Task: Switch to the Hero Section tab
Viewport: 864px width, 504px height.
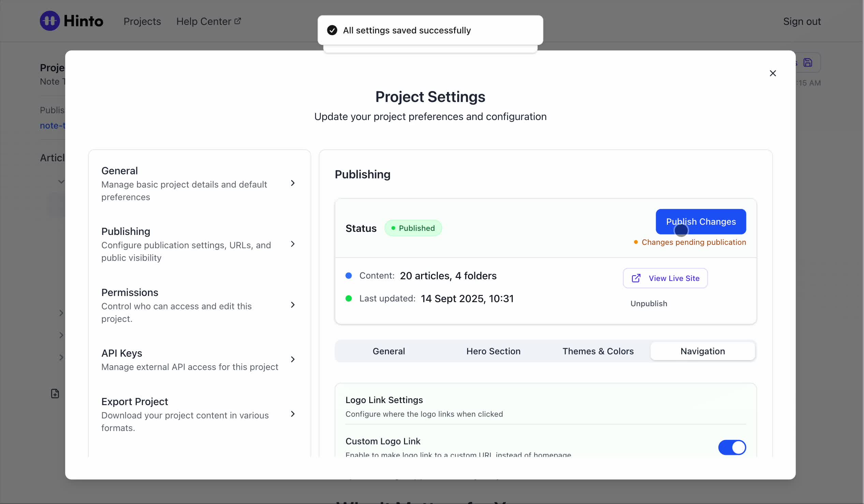Action: click(493, 351)
